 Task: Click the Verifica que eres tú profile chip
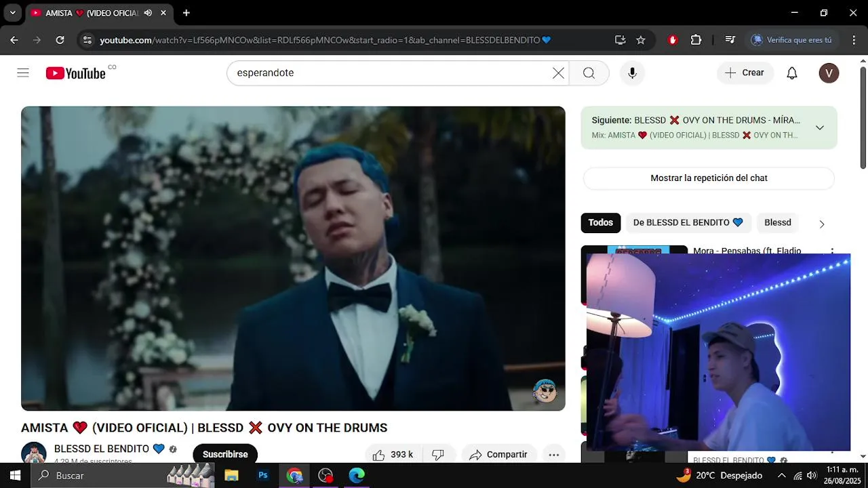(791, 40)
